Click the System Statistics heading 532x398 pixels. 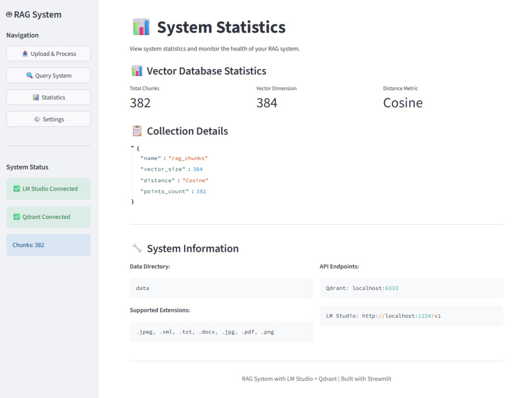[221, 27]
